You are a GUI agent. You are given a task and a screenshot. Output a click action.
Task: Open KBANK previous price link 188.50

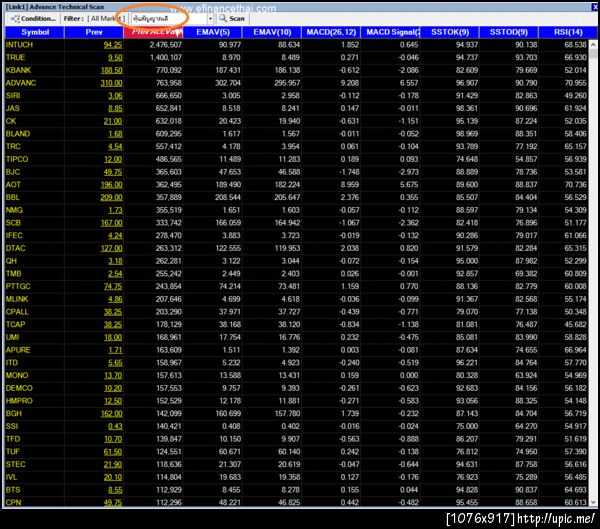point(111,70)
